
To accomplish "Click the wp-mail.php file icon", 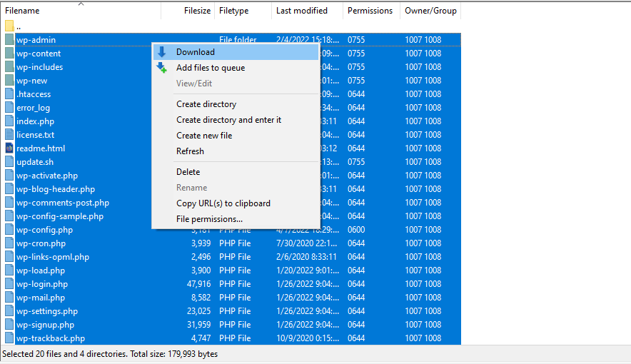I will (x=10, y=298).
